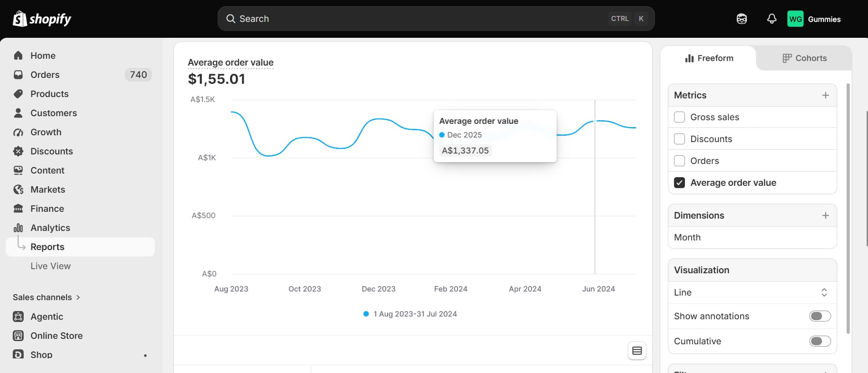
Task: Click the right panel scrollbar
Action: [x=848, y=208]
